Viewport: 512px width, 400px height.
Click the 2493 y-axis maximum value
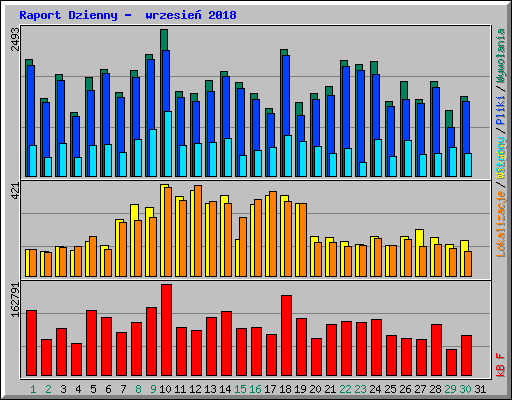click(15, 39)
